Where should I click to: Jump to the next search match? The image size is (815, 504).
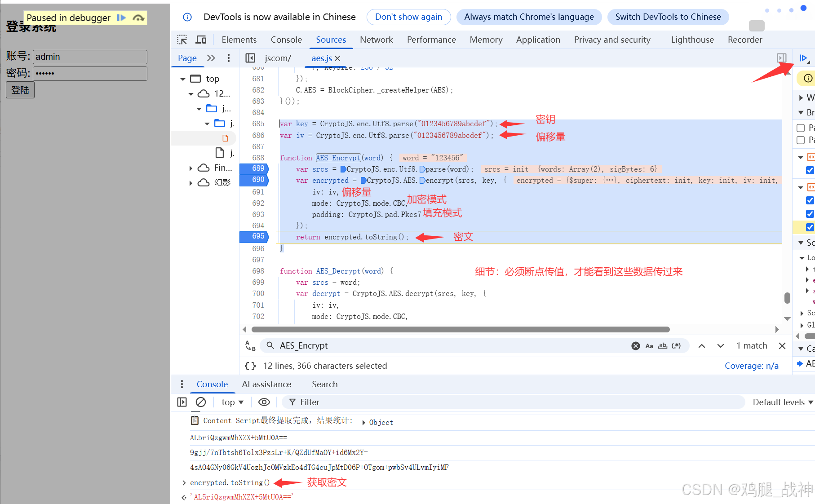(721, 345)
